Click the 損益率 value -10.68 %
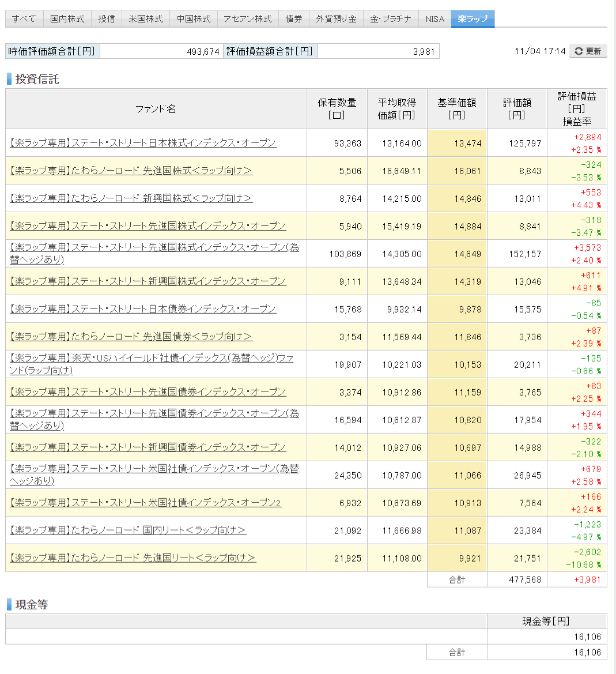The height and width of the screenshot is (674, 616). point(583,564)
